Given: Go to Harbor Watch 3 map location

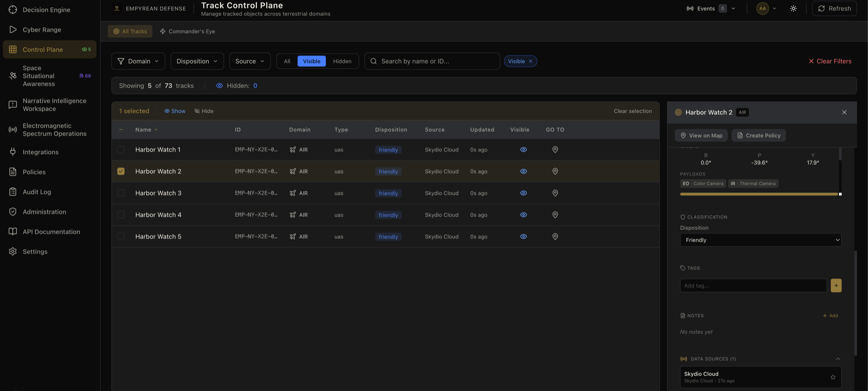Looking at the screenshot, I should tap(555, 193).
